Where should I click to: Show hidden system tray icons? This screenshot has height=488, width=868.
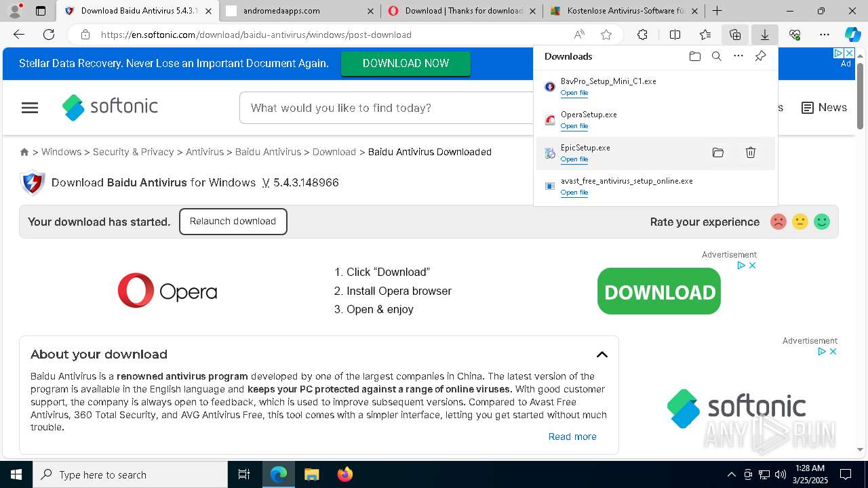tap(731, 474)
